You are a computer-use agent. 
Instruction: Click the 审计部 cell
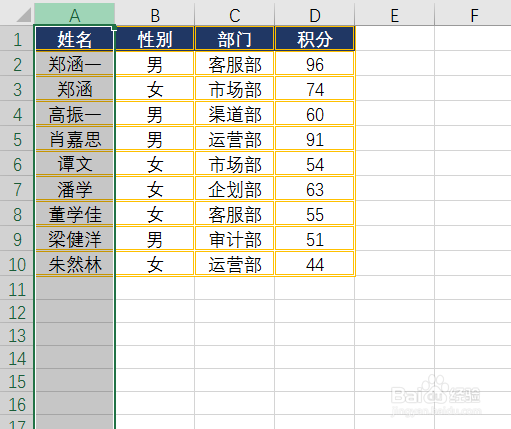tap(235, 239)
